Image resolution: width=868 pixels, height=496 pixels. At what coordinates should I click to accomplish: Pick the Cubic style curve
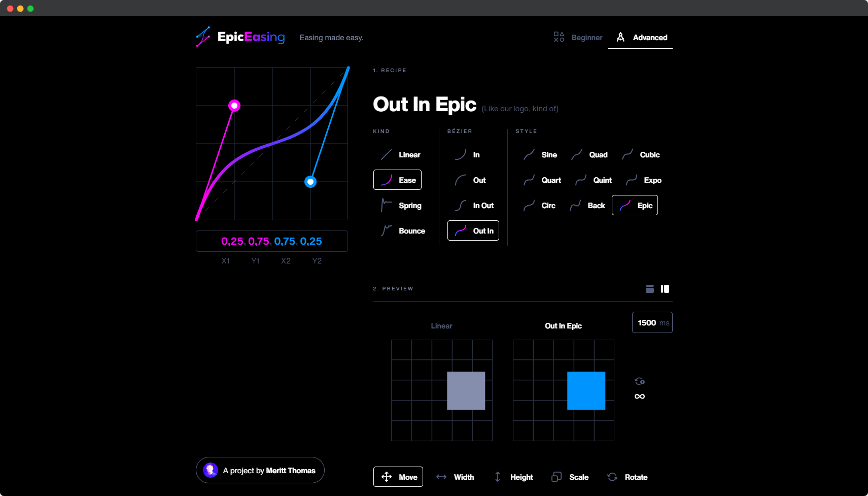(640, 155)
